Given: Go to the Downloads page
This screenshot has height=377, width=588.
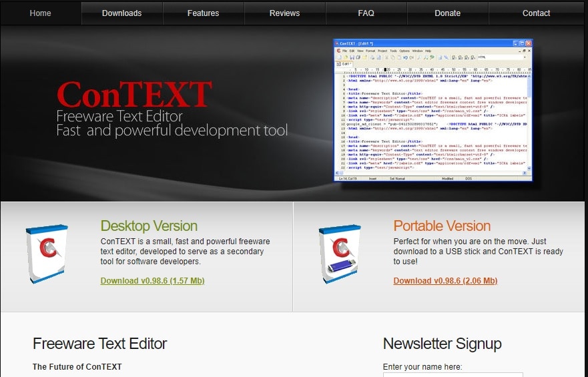Looking at the screenshot, I should coord(122,13).
